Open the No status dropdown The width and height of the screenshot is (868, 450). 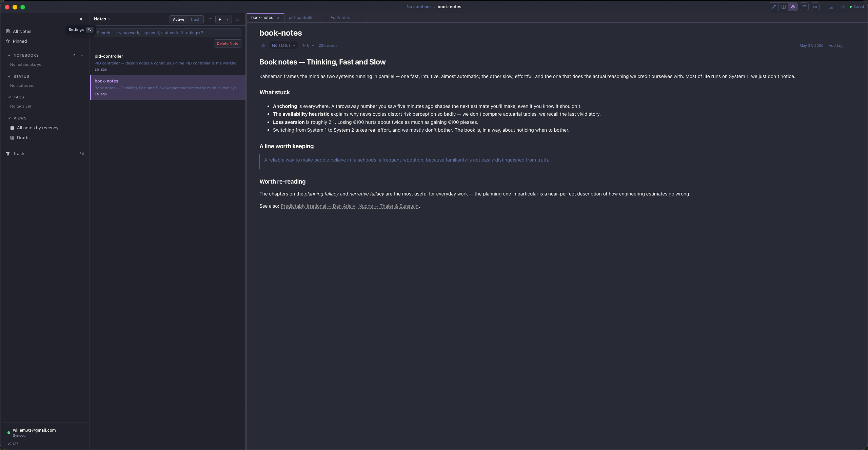pyautogui.click(x=283, y=45)
